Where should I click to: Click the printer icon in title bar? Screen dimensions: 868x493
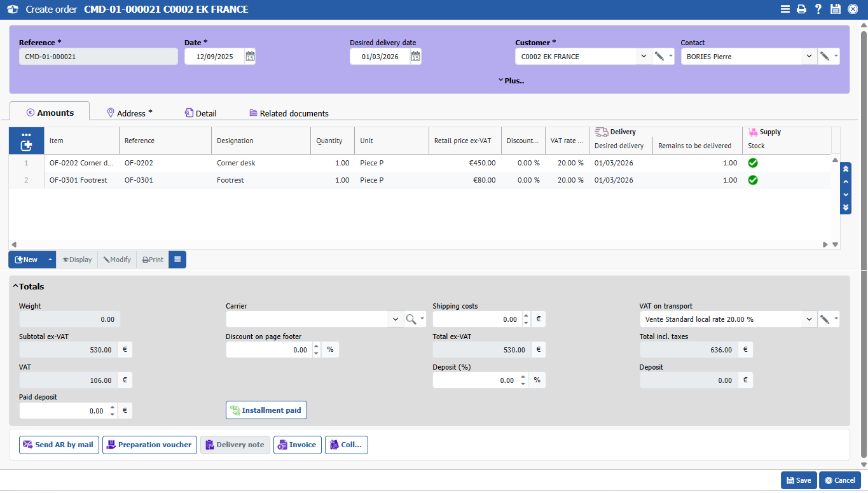[x=802, y=10]
